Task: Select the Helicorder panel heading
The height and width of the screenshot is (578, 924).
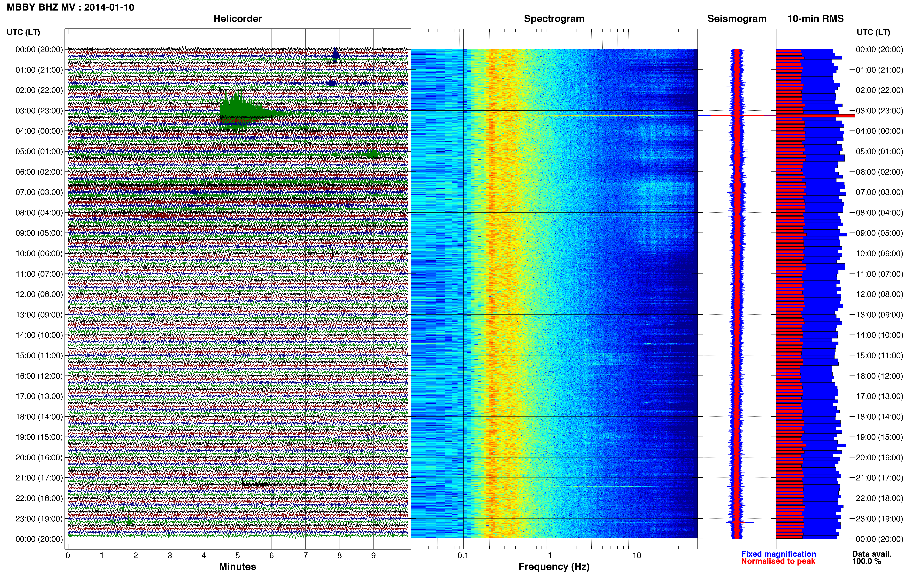Action: click(x=238, y=19)
